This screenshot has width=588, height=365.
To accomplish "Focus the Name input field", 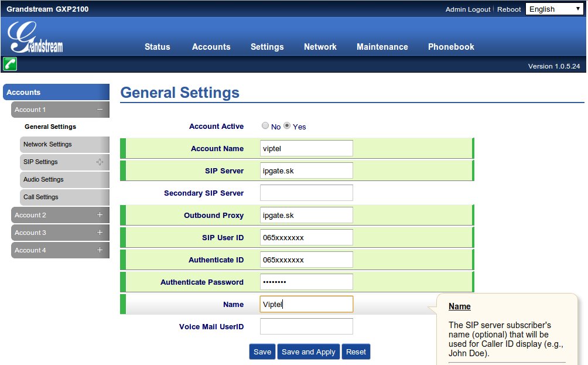I will [x=306, y=304].
